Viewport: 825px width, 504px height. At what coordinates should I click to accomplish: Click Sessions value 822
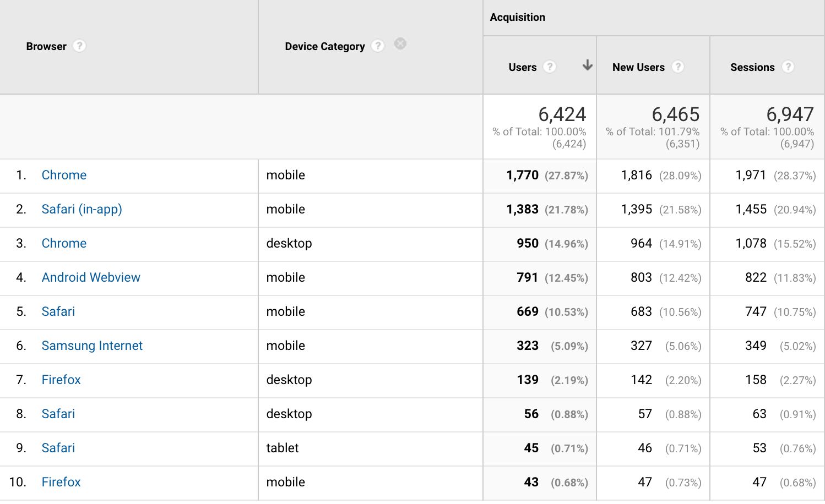[x=756, y=277]
